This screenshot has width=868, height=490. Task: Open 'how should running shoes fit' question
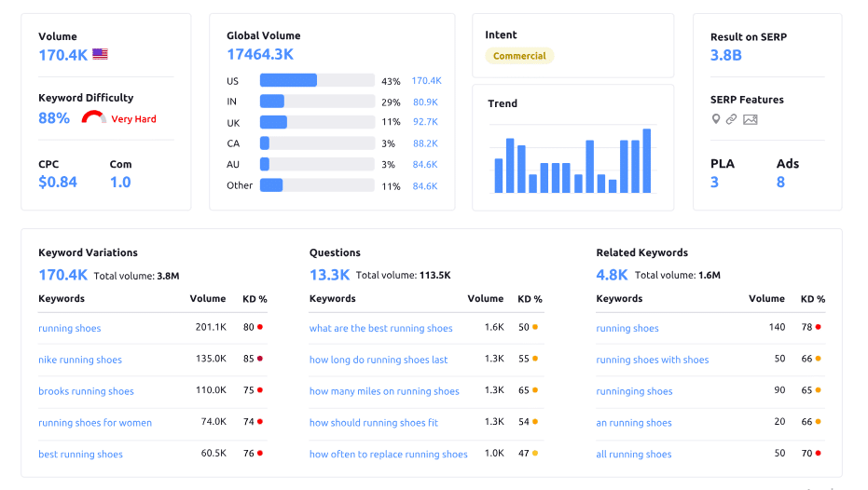click(374, 423)
